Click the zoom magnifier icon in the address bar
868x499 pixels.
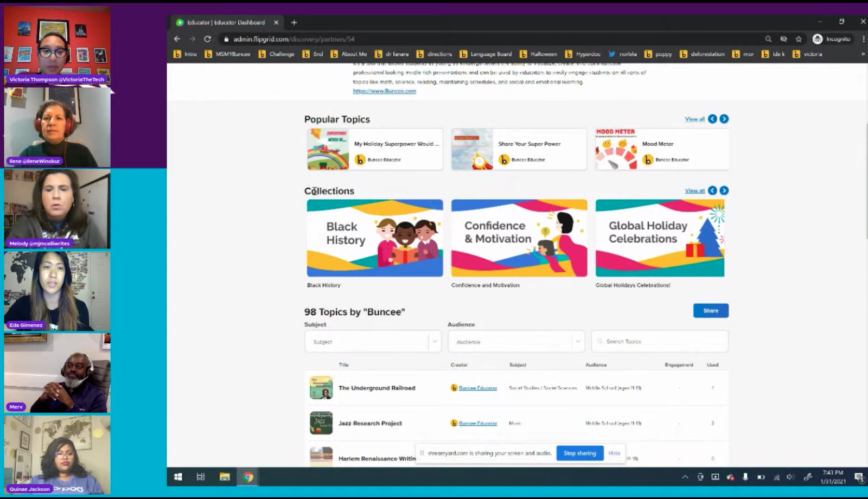click(x=768, y=39)
